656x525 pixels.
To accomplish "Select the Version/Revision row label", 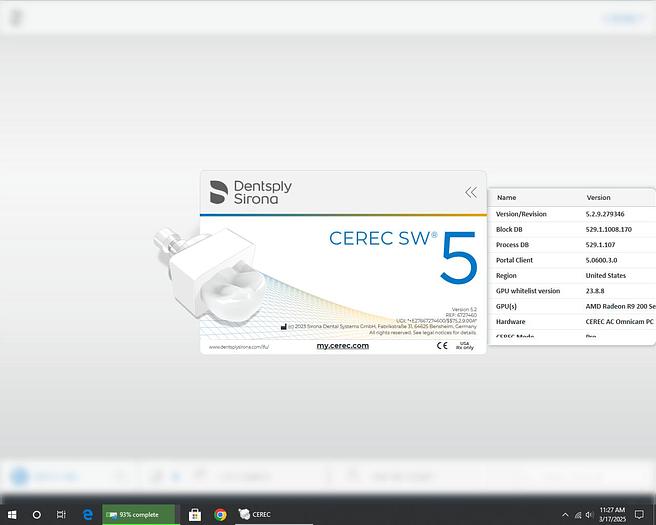I will point(521,214).
